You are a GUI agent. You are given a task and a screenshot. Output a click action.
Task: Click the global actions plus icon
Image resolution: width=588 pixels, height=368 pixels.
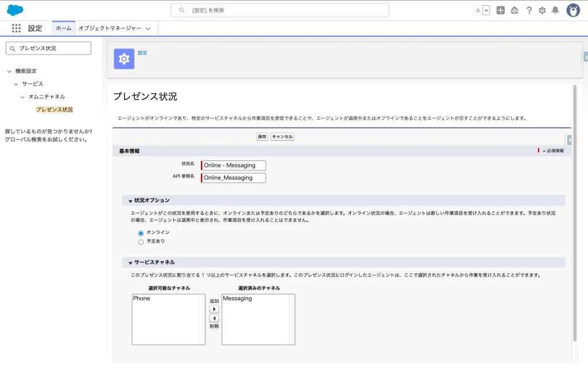(501, 10)
